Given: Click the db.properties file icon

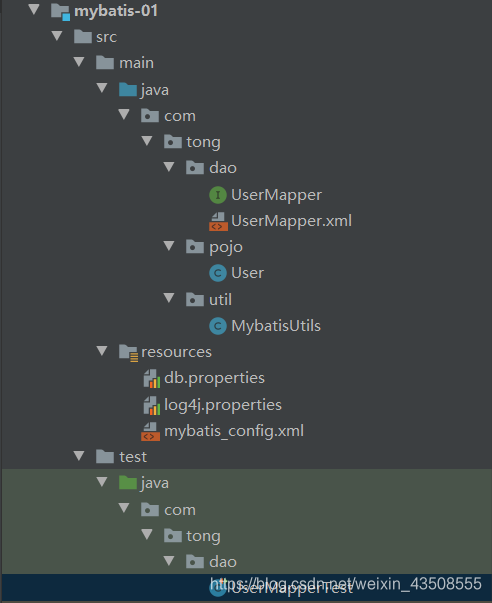Looking at the screenshot, I should click(152, 378).
